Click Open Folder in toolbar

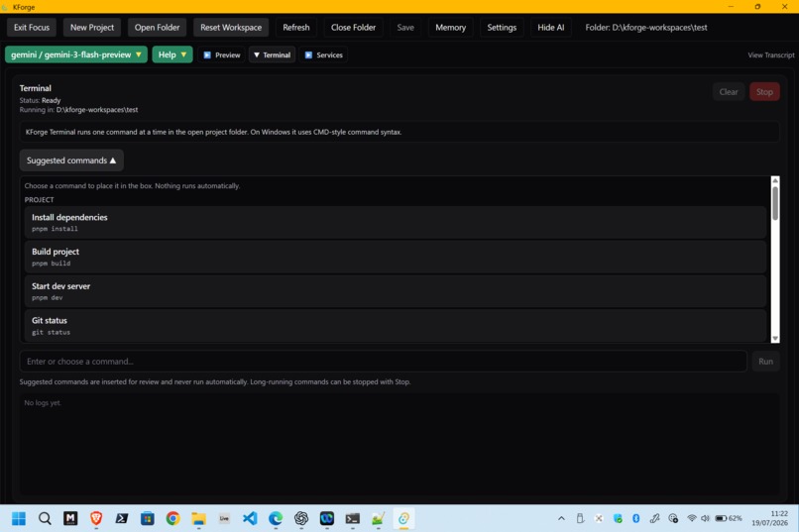[157, 28]
